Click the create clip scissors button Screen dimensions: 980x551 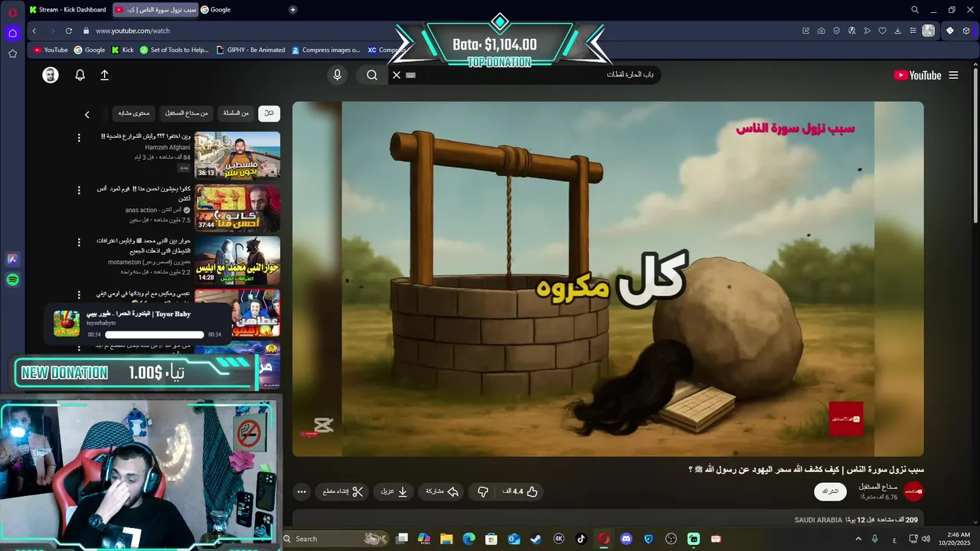(x=343, y=491)
